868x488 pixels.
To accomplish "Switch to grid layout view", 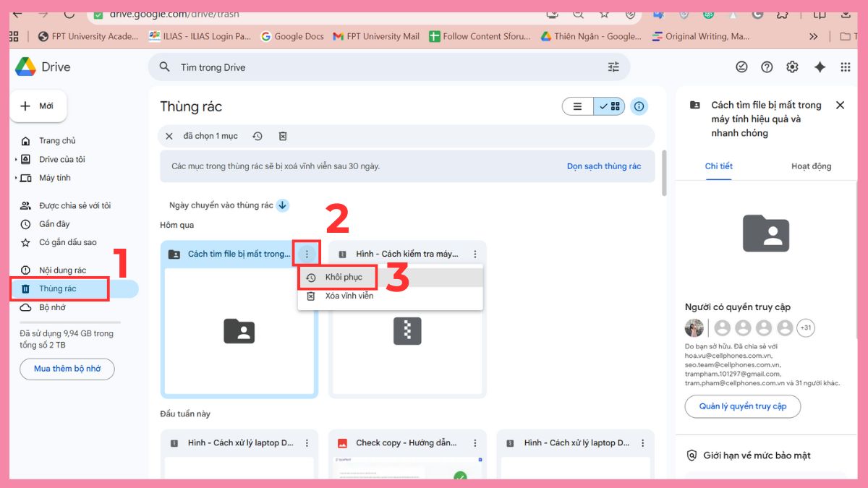I will (609, 106).
